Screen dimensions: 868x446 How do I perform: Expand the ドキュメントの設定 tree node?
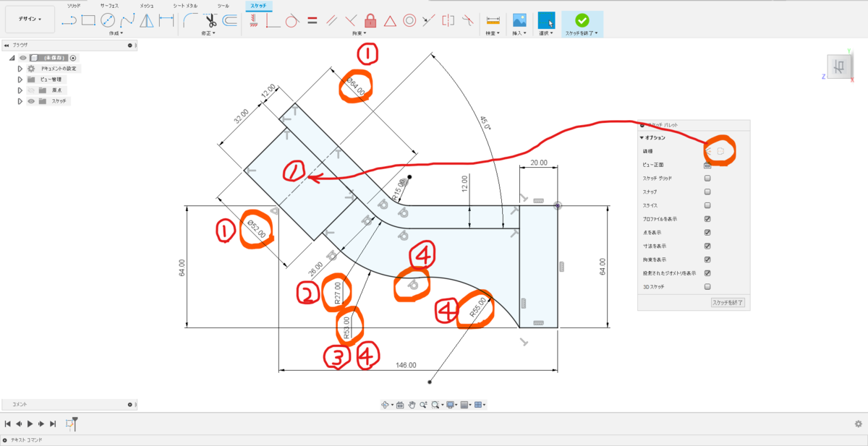(20, 69)
